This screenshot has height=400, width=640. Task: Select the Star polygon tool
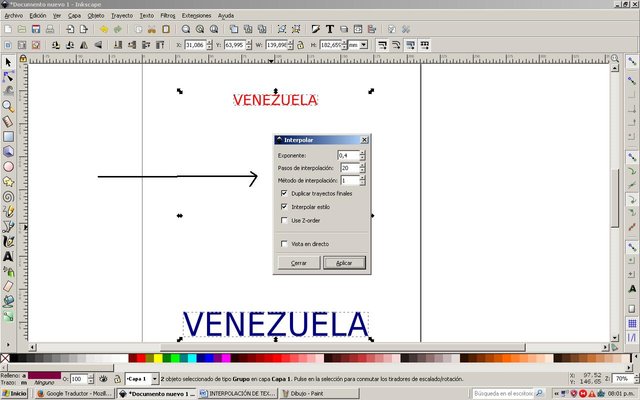click(x=8, y=182)
